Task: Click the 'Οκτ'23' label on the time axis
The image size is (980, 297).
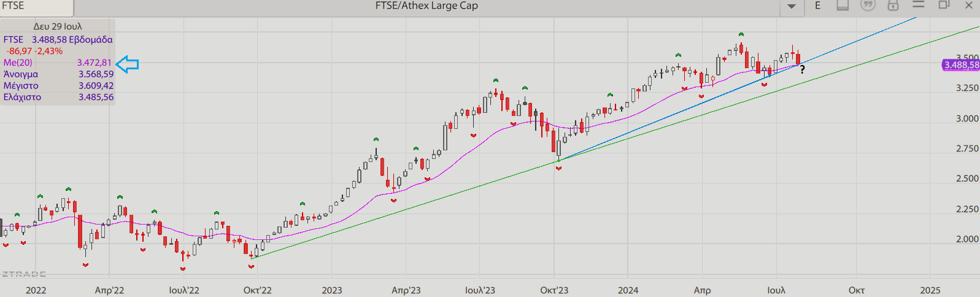Action: tap(554, 290)
